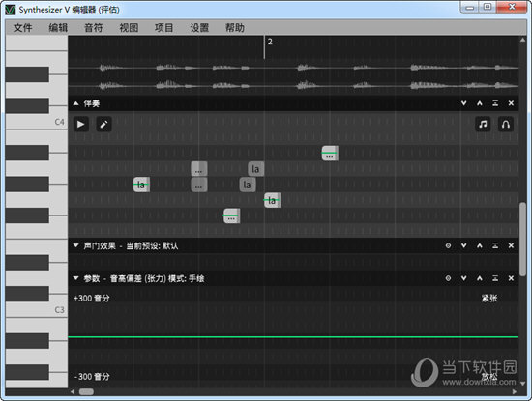Viewport: 532px width, 401px height.
Task: Maximize the Synthesizer V window
Action: pyautogui.click(x=488, y=7)
